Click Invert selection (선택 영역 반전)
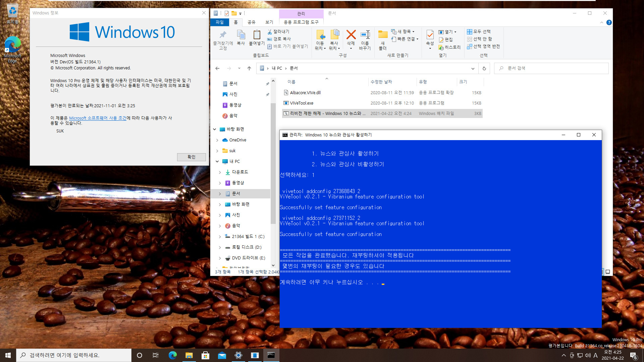 tap(483, 46)
